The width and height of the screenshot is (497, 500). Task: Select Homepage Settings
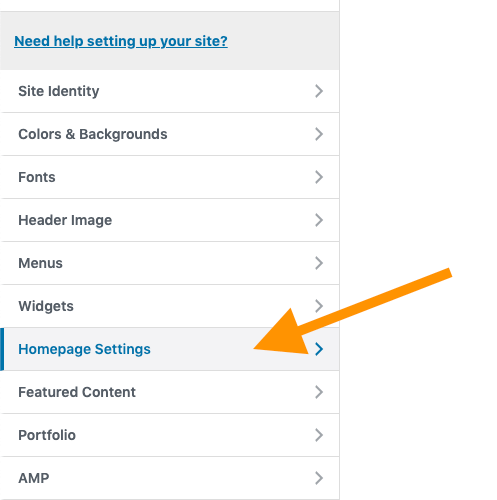(170, 349)
